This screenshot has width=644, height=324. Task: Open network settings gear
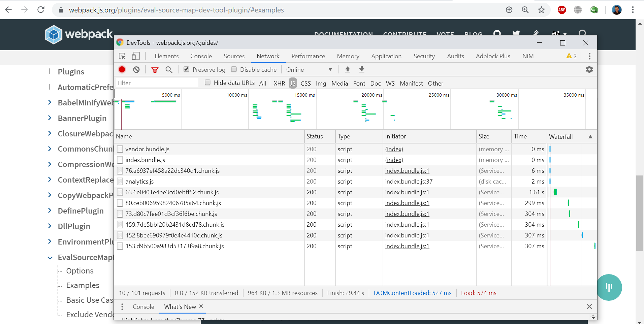click(x=589, y=69)
